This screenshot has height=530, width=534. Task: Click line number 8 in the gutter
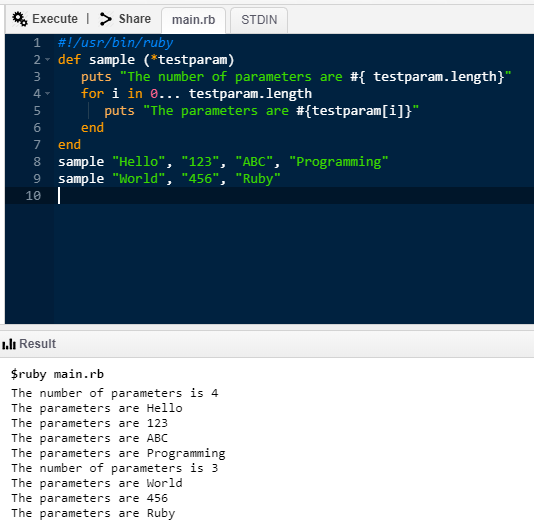click(37, 161)
